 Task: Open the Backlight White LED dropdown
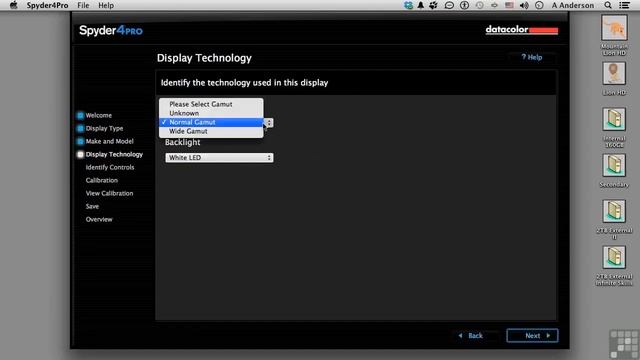[219, 158]
